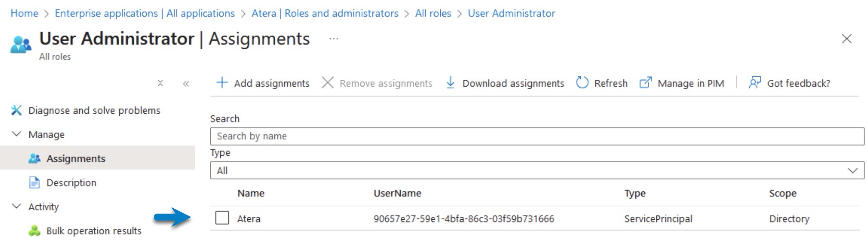The image size is (868, 246).
Task: Click the Refresh circular arrow icon
Action: tap(582, 83)
